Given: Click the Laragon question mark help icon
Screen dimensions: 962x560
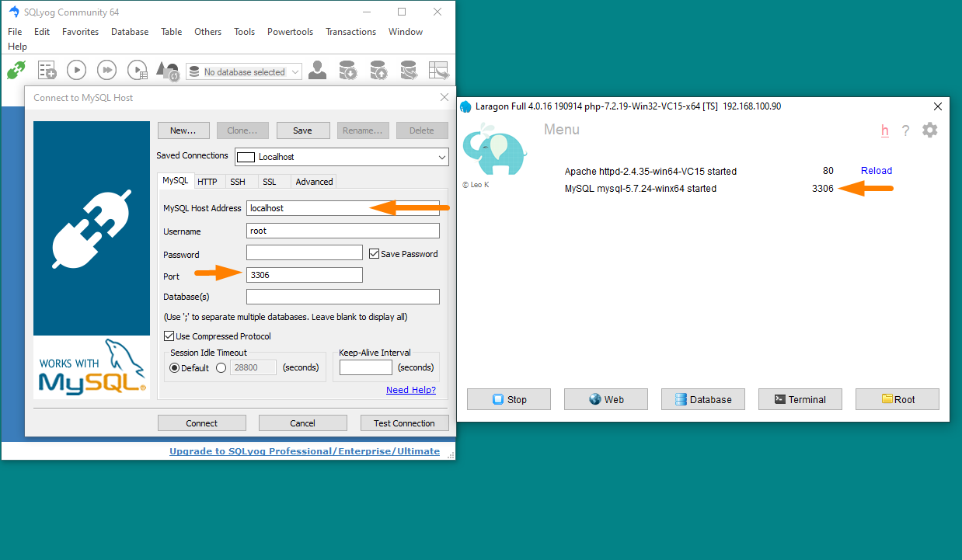Looking at the screenshot, I should 905,130.
